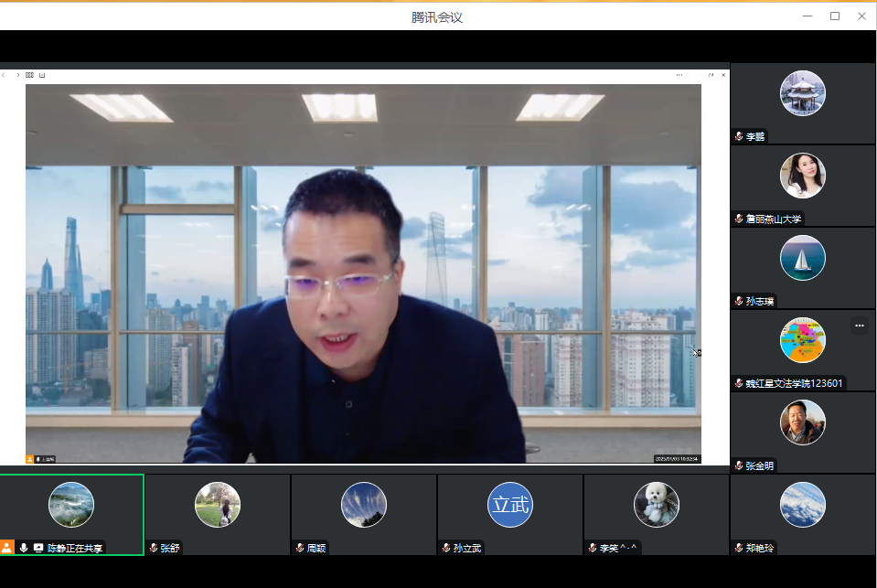Click the 詹丽燕山大学 name label
The width and height of the screenshot is (877, 588).
coord(774,219)
